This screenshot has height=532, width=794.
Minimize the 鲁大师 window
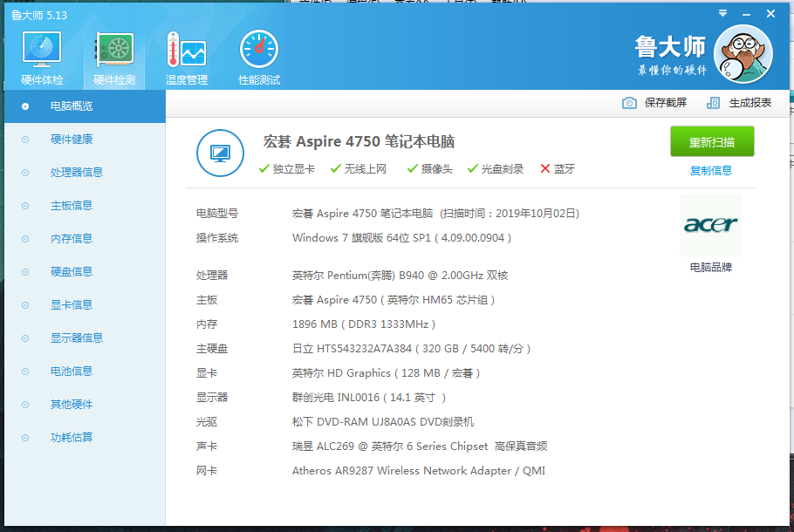click(746, 14)
